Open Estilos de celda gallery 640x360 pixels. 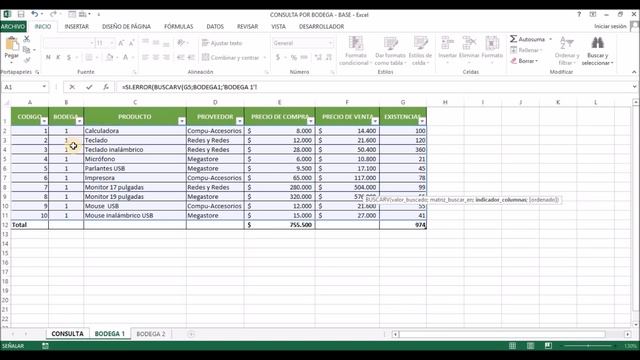[420, 51]
